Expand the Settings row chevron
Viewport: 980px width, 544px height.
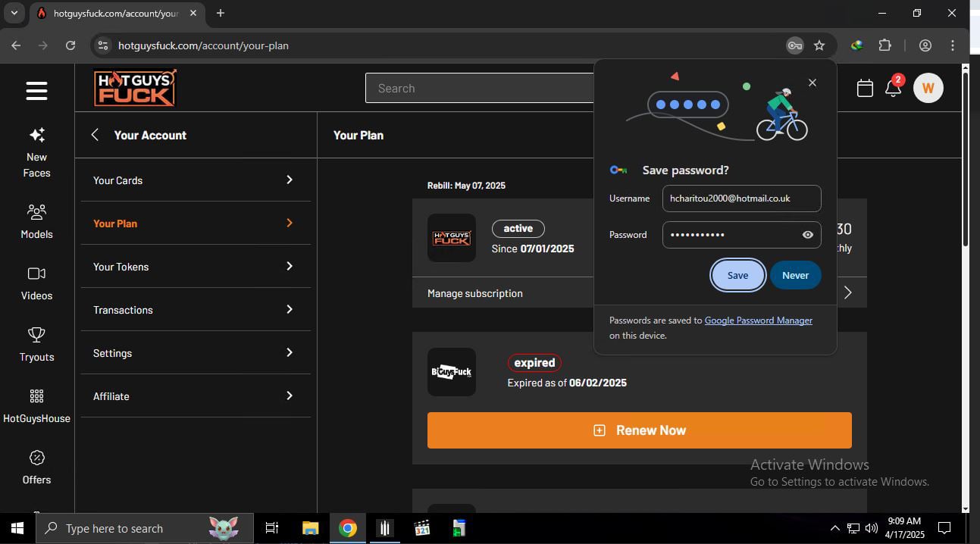(290, 352)
